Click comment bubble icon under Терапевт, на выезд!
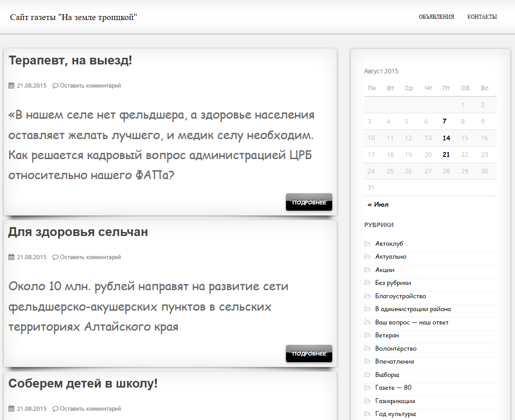 56,86
